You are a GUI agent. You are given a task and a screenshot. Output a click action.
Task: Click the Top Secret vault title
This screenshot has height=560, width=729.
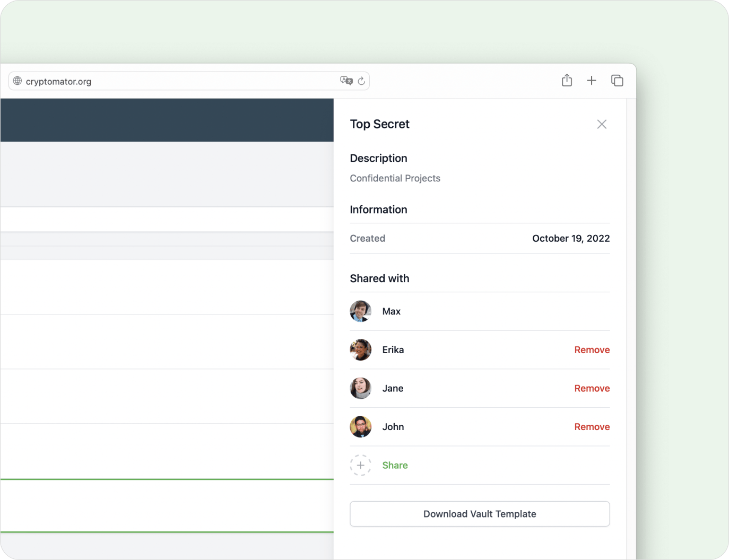(x=379, y=124)
